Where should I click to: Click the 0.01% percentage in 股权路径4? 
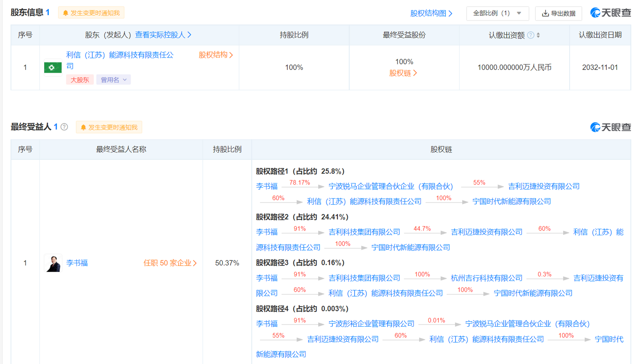click(x=436, y=320)
